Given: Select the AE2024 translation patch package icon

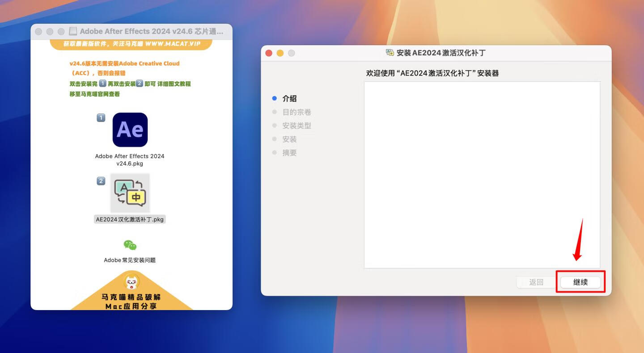Looking at the screenshot, I should point(130,193).
